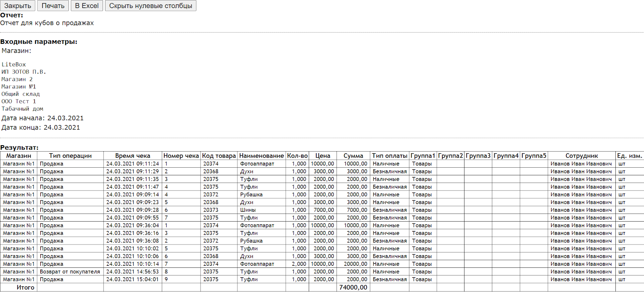Select LiteBox in the store list
This screenshot has height=302, width=644.
click(x=14, y=64)
